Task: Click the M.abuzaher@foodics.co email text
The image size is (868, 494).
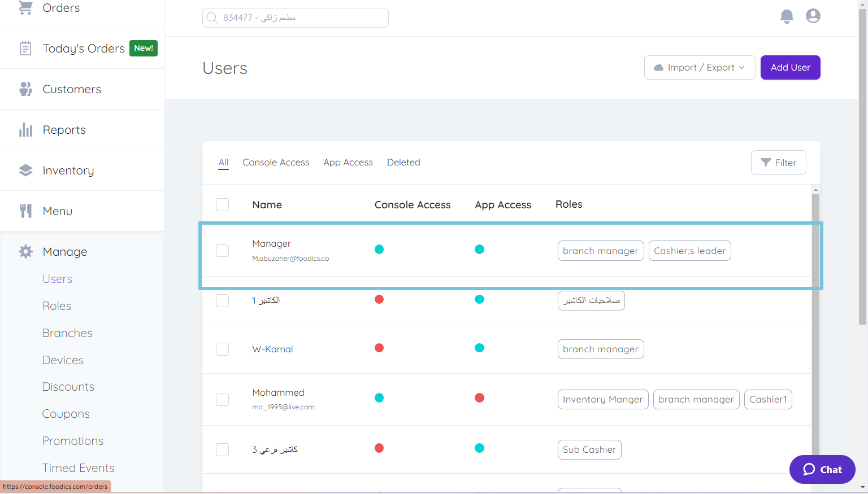Action: 290,259
